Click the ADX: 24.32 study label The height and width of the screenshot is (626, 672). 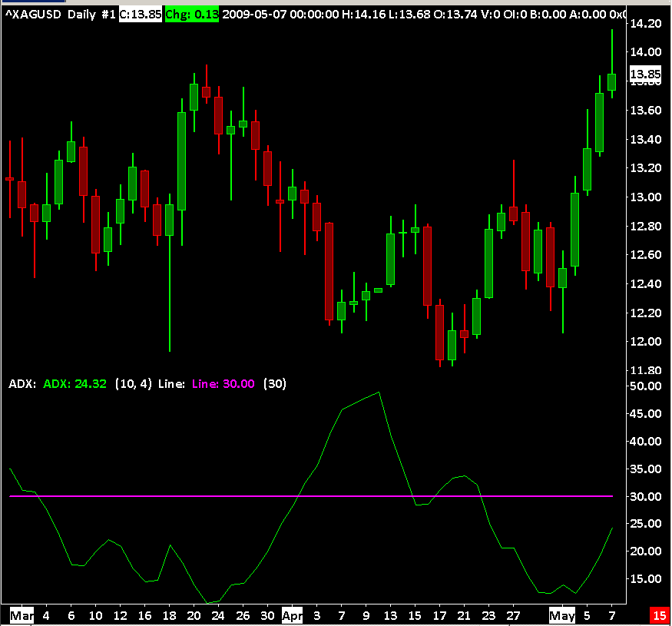point(74,383)
